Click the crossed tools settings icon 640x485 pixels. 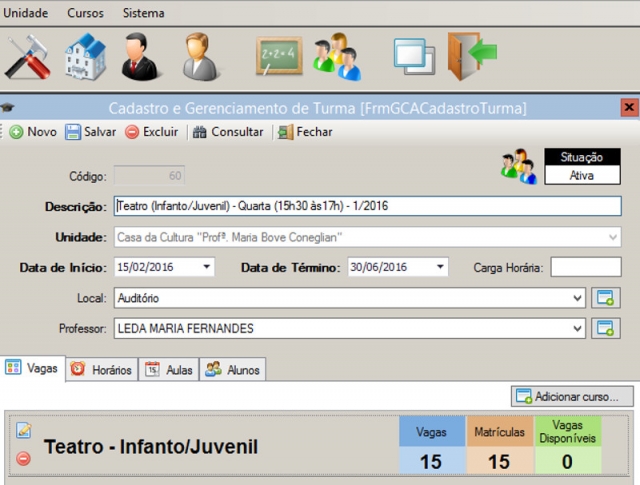click(28, 57)
